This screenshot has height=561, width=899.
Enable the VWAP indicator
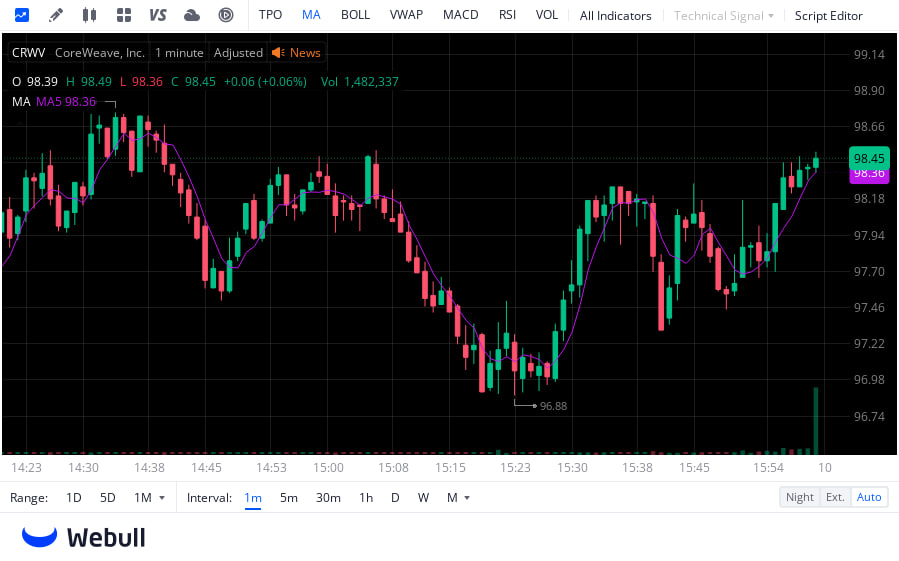coord(406,15)
